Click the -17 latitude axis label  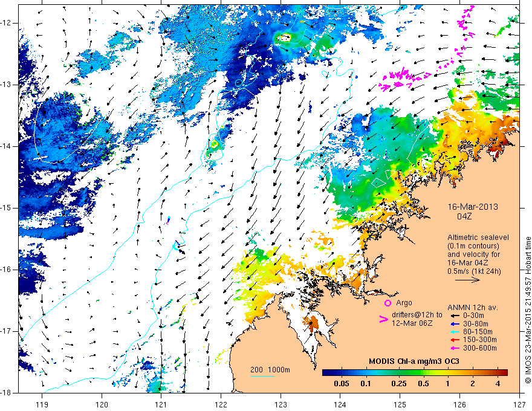[7, 331]
